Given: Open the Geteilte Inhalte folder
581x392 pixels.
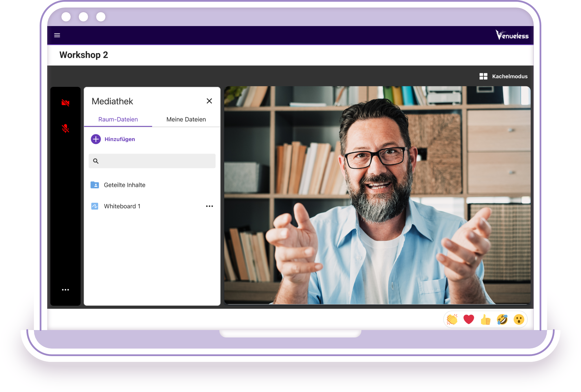Looking at the screenshot, I should (152, 185).
